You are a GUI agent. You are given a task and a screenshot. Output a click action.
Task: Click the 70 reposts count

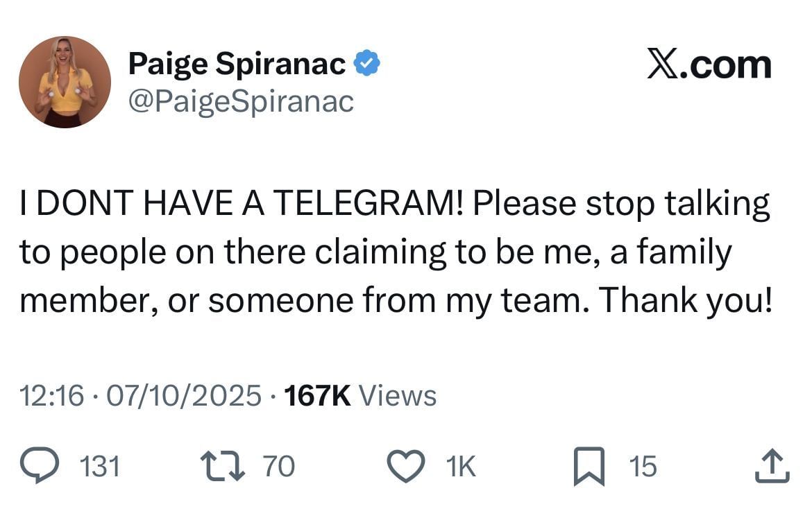pyautogui.click(x=279, y=467)
